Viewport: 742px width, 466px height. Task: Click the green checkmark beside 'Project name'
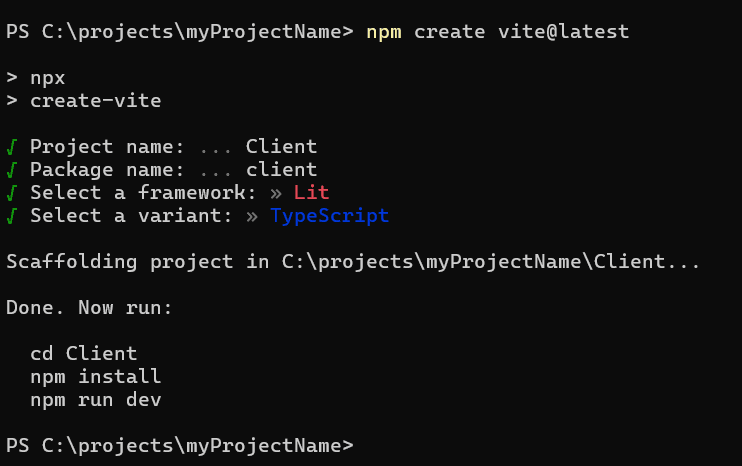[12, 147]
